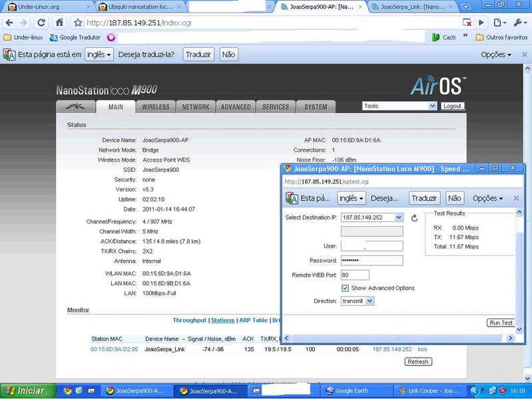Click the play arrow icon beside address bar
The image size is (532, 399).
481,23
